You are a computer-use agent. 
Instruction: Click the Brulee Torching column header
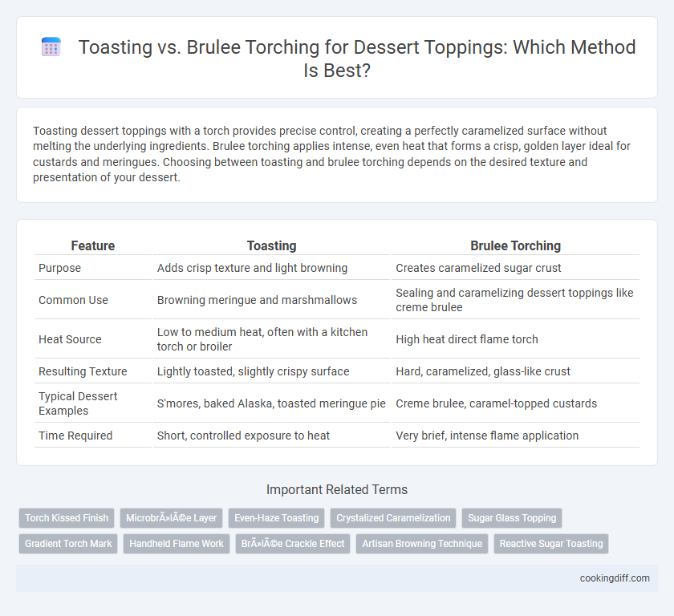pos(515,245)
